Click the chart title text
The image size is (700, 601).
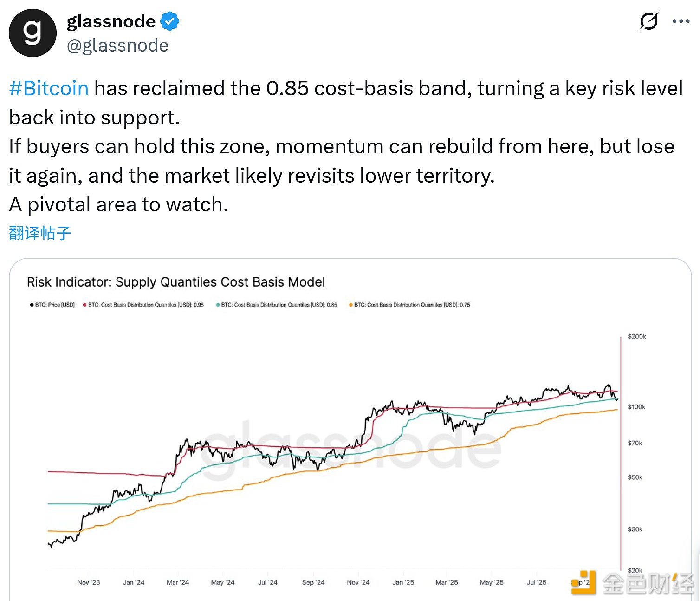point(176,282)
